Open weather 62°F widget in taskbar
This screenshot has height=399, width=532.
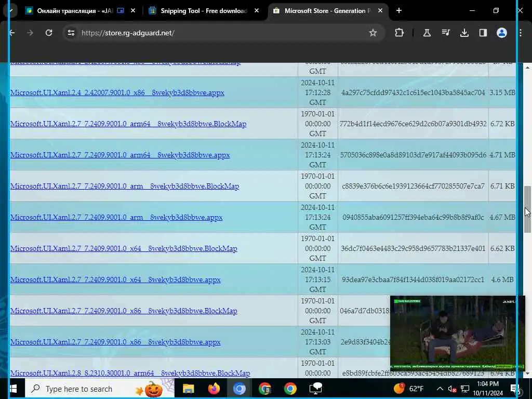pos(409,389)
